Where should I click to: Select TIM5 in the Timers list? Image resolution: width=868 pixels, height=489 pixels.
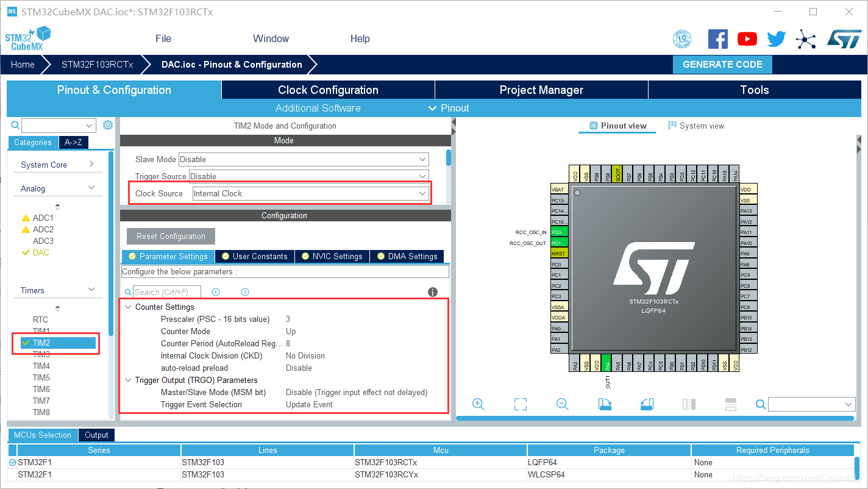pyautogui.click(x=41, y=377)
